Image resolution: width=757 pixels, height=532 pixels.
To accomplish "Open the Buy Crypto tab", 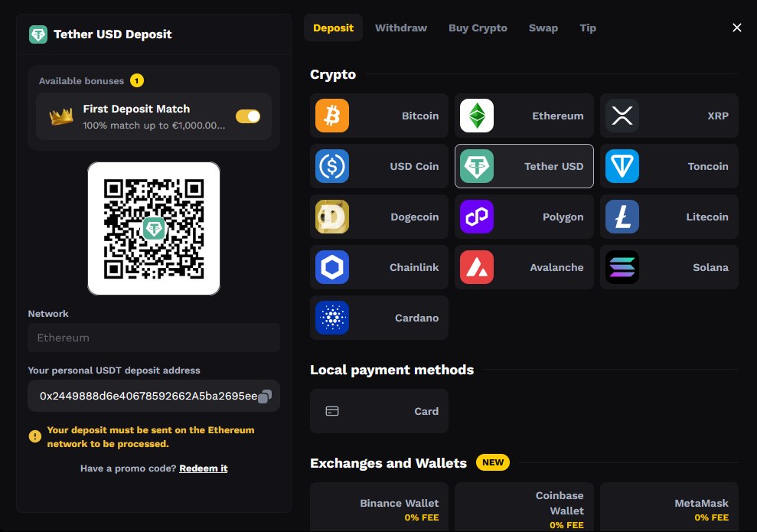I will click(x=478, y=28).
